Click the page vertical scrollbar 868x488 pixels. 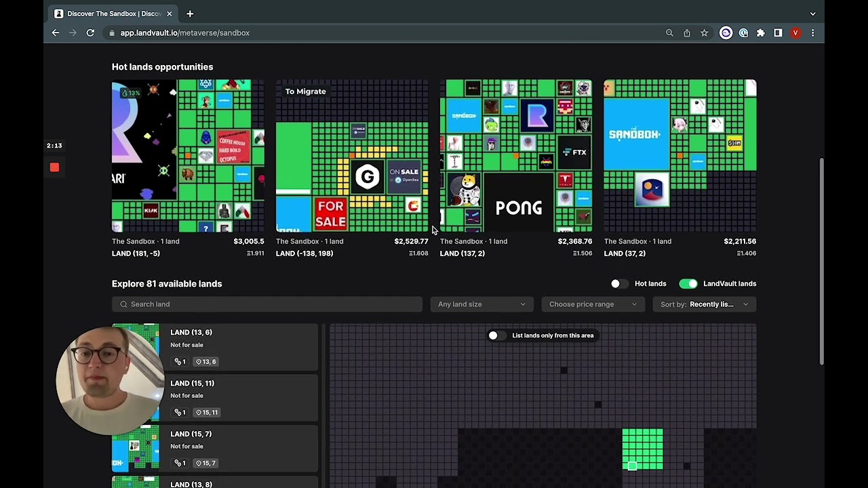(x=822, y=261)
